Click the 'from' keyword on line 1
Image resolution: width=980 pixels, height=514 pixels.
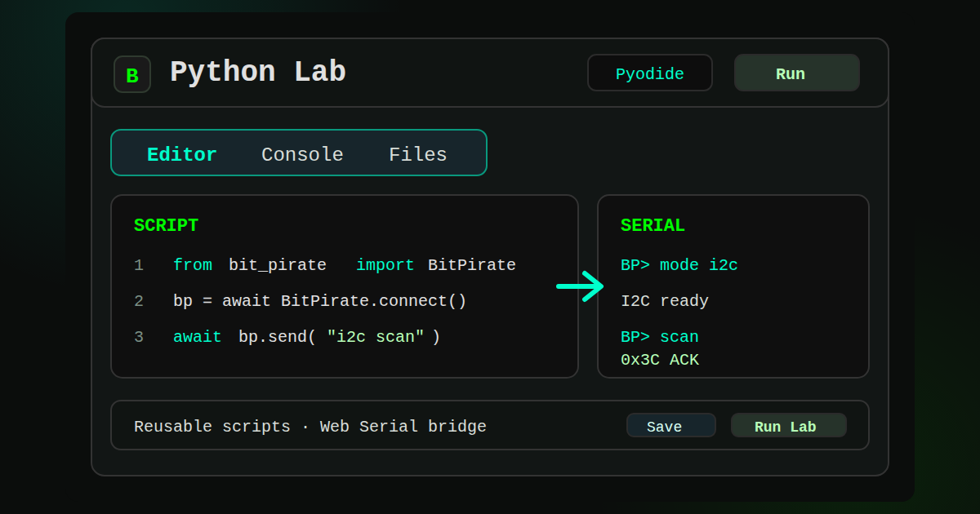tap(193, 265)
